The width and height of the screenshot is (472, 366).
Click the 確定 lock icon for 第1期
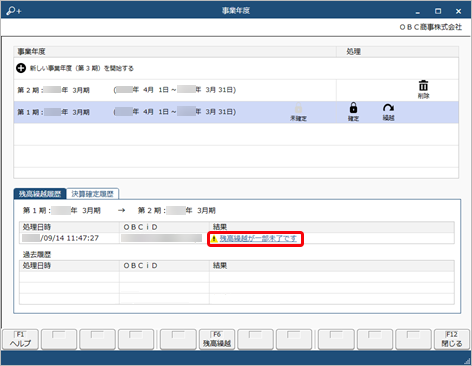(x=353, y=112)
